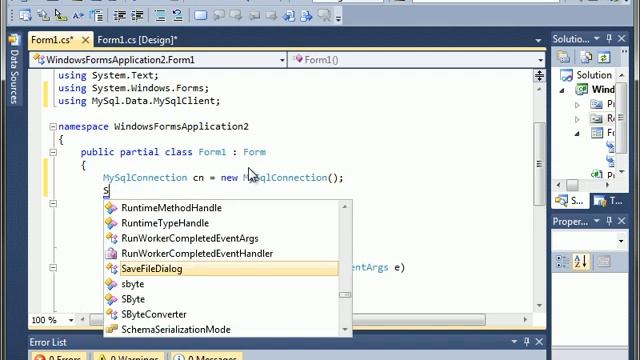Collapse the WindowsFormsApplication project node
This screenshot has height=360, width=640.
(562, 90)
